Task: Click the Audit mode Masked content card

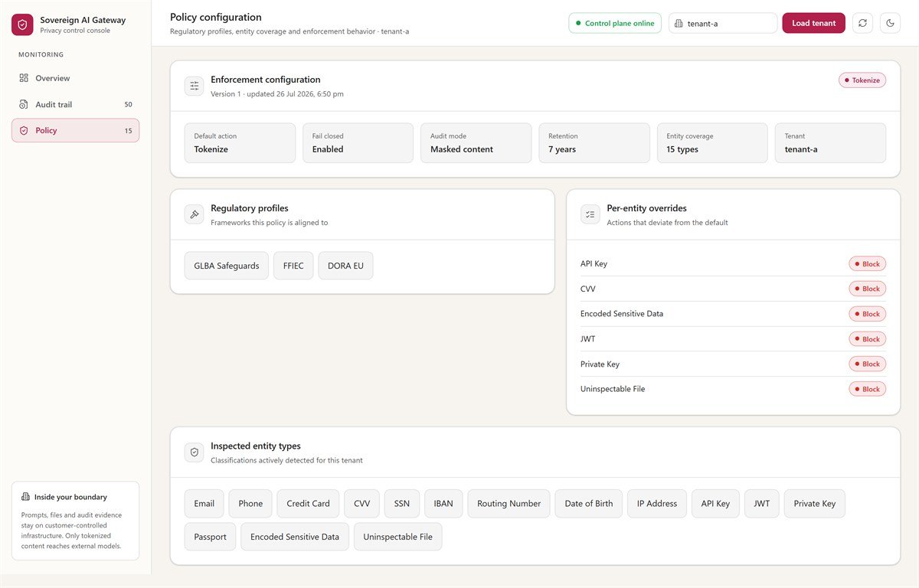Action: pos(476,143)
